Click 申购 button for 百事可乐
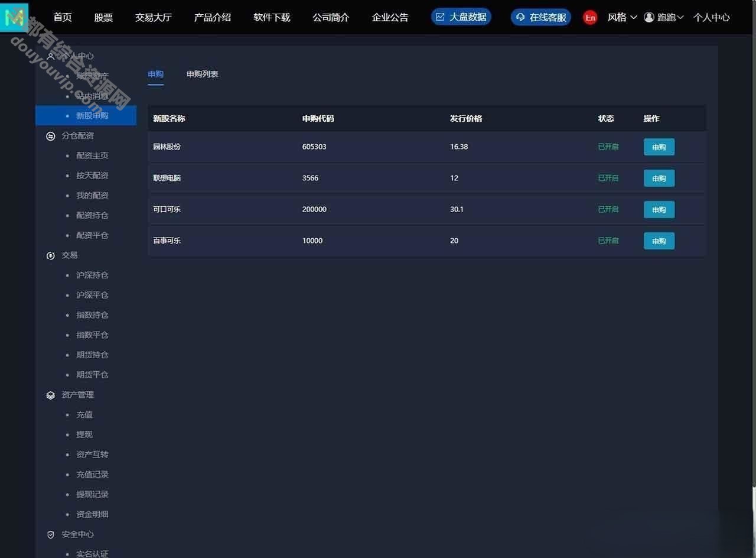Screen dimensions: 756x558 pyautogui.click(x=659, y=241)
